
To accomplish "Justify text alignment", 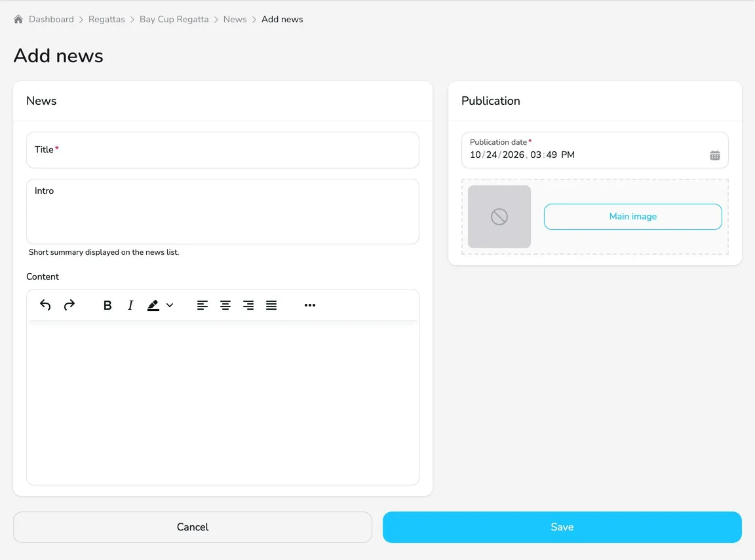I will click(x=271, y=305).
